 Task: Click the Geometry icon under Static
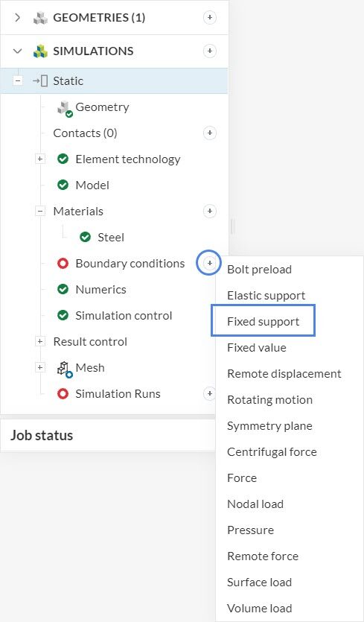click(x=65, y=108)
